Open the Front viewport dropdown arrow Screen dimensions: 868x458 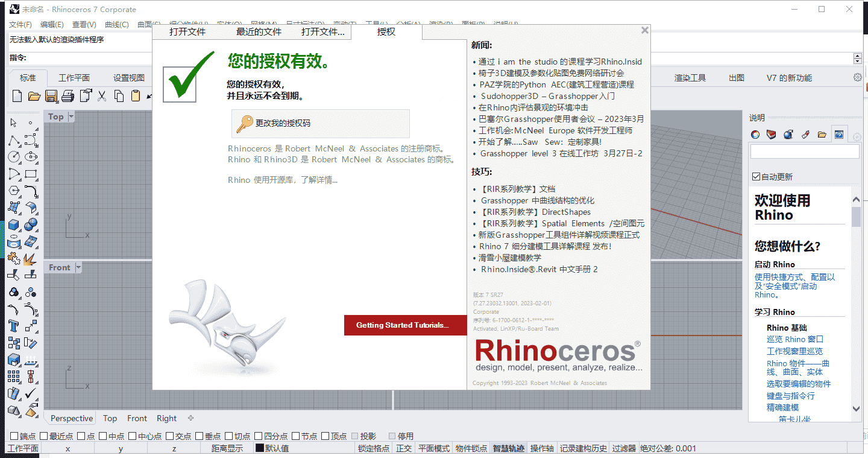pyautogui.click(x=78, y=267)
